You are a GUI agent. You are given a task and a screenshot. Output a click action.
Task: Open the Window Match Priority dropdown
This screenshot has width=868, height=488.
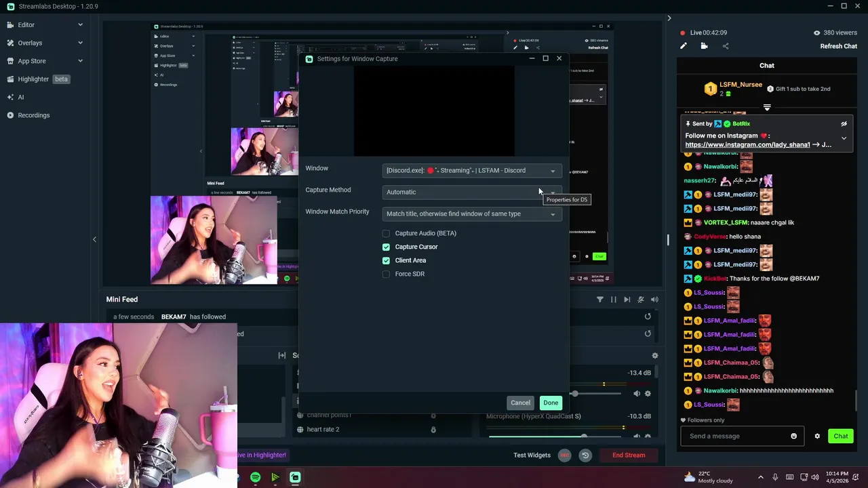click(x=472, y=213)
